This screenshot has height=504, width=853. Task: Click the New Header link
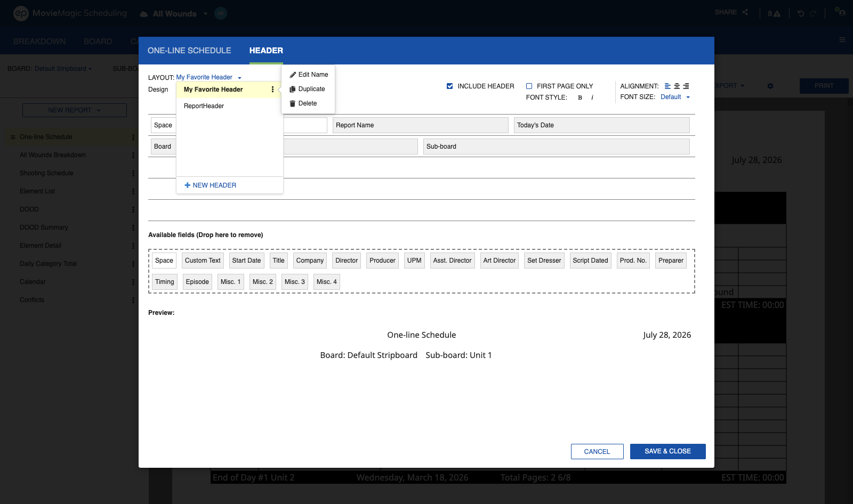(210, 185)
